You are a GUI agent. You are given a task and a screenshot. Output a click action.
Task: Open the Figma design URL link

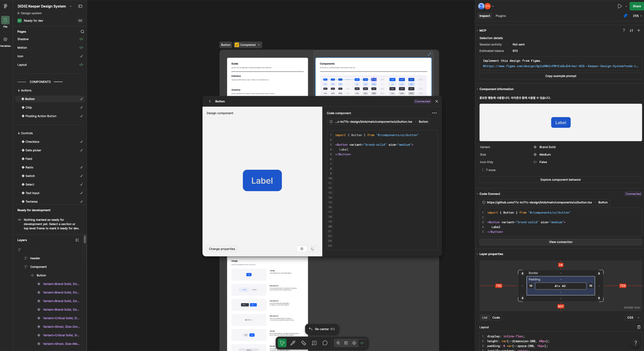[560, 66]
